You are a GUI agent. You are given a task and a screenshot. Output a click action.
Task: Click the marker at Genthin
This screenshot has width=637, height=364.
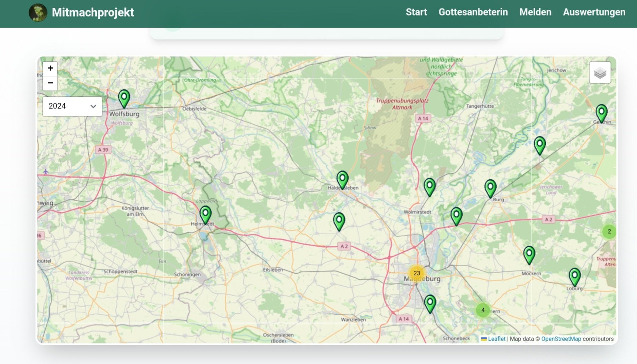[601, 113]
